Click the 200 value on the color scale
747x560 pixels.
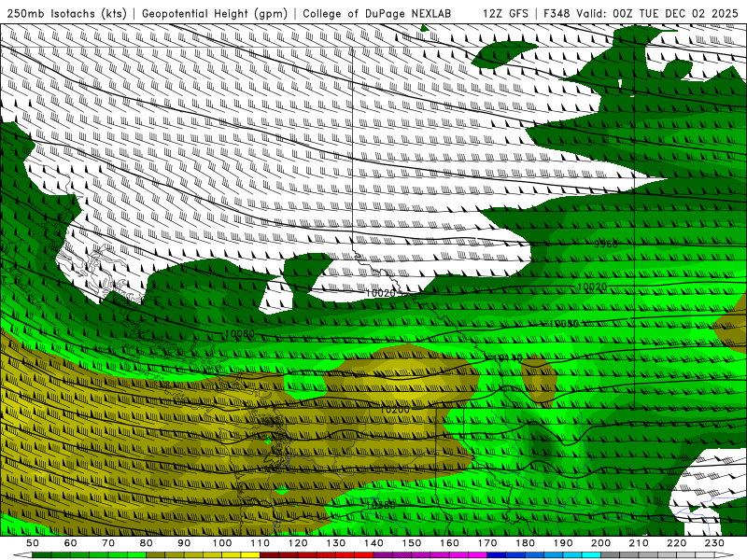[x=601, y=543]
